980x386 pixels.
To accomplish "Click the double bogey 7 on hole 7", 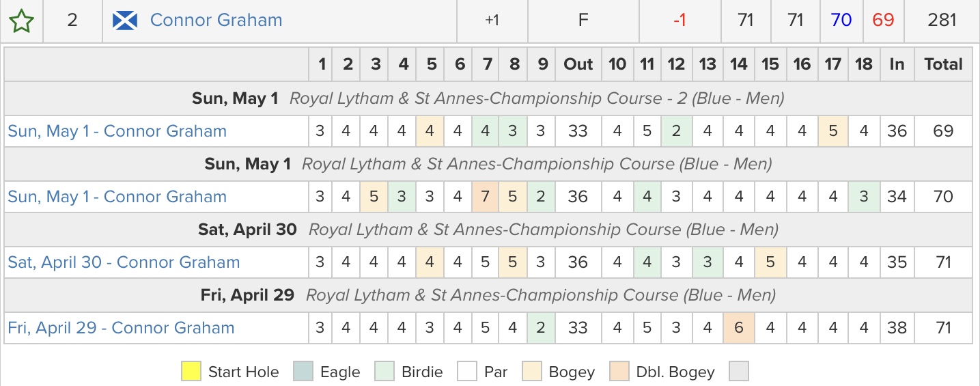I will pyautogui.click(x=486, y=197).
